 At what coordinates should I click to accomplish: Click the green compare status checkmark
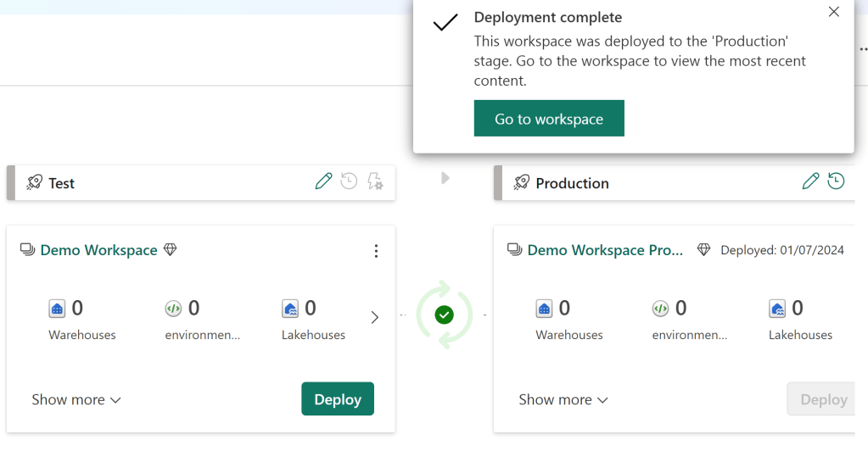pos(444,315)
